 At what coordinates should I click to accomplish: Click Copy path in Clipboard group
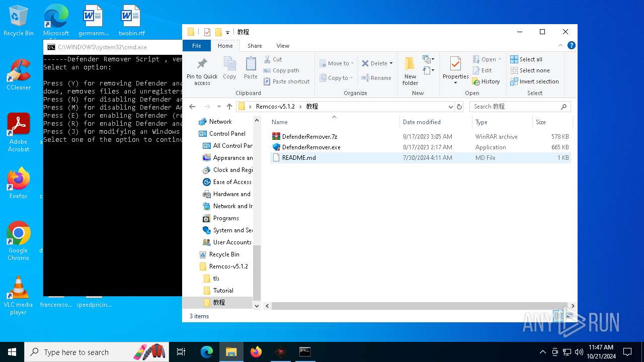click(281, 70)
